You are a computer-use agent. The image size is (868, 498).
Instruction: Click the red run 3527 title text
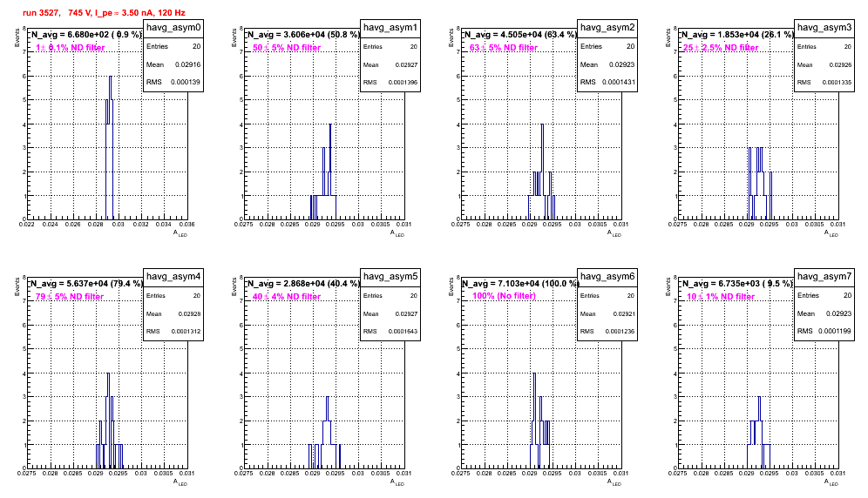(x=104, y=13)
